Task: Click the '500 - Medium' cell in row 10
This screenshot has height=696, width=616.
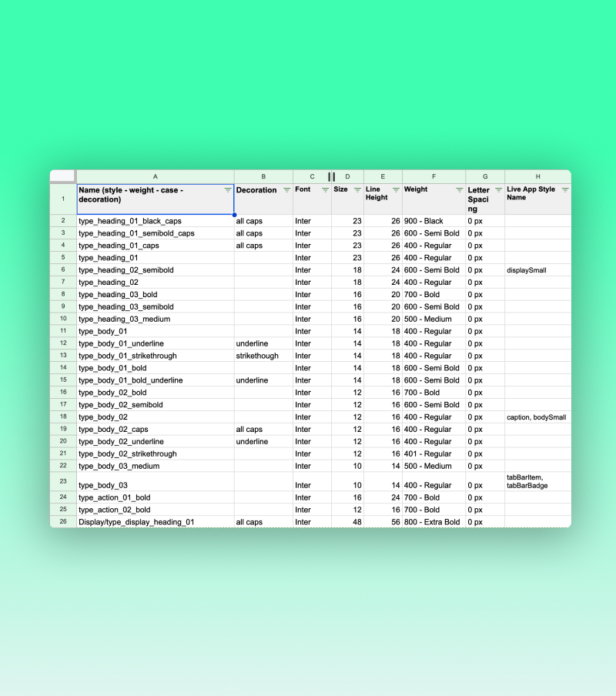Action: pos(434,319)
